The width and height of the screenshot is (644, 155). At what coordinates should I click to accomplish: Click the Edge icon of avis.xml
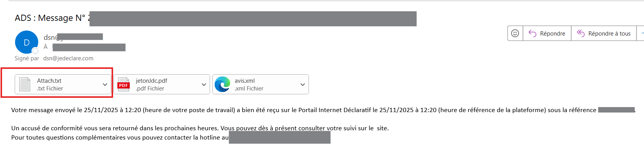(222, 84)
